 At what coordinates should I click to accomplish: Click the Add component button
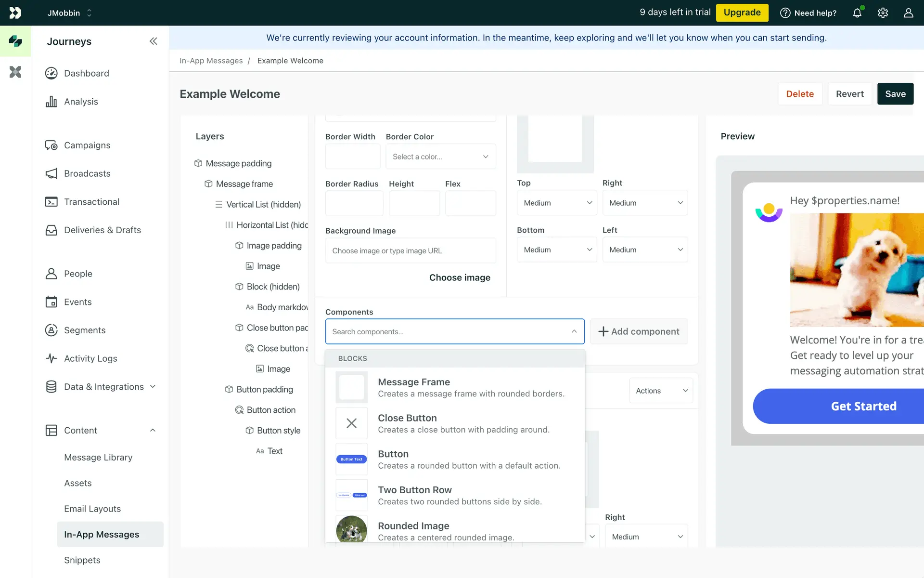click(639, 331)
